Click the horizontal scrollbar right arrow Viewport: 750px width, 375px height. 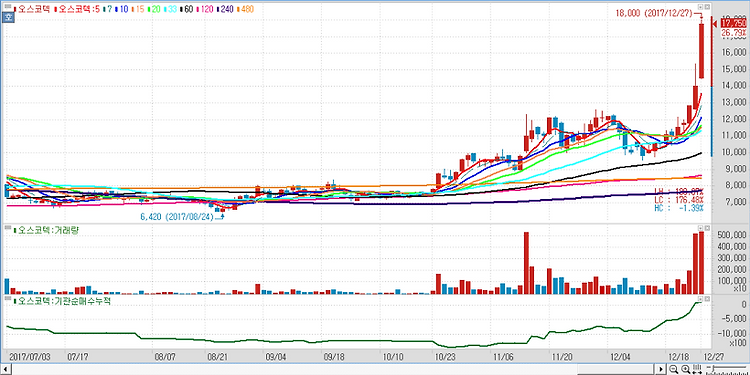pos(661,369)
